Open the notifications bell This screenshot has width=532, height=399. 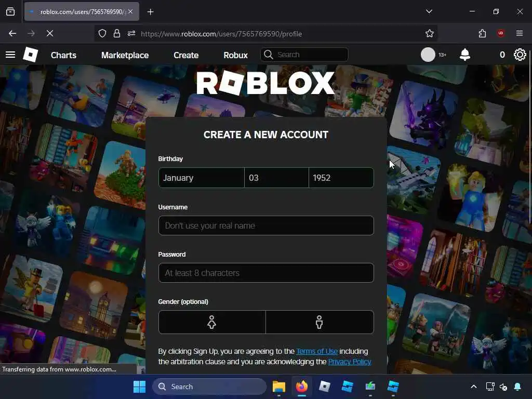tap(465, 55)
